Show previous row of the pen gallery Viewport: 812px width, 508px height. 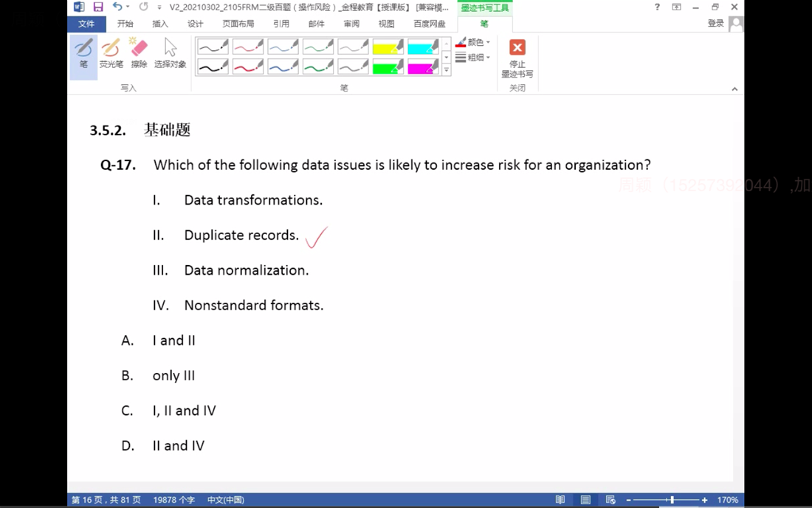pyautogui.click(x=447, y=44)
